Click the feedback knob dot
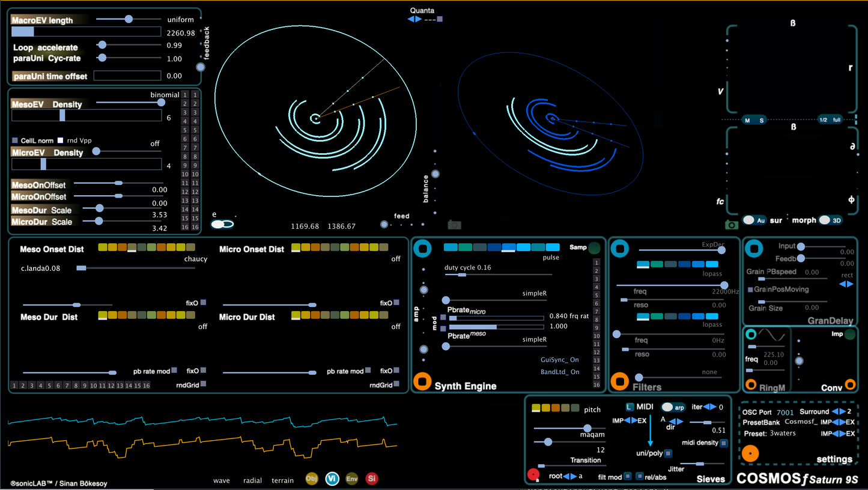The width and height of the screenshot is (868, 490). pyautogui.click(x=200, y=67)
